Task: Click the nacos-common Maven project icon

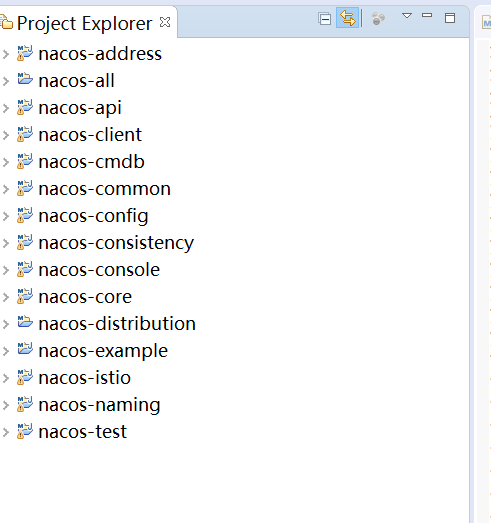Action: [25, 188]
